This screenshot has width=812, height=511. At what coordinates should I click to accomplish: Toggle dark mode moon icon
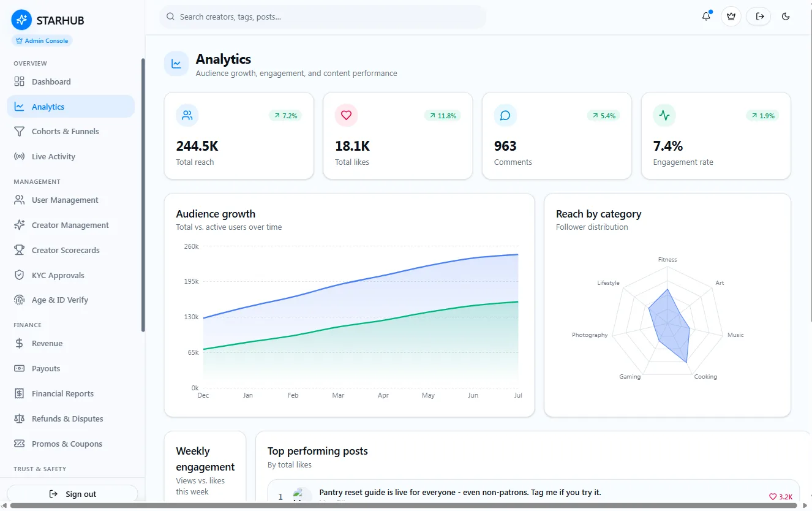(786, 17)
